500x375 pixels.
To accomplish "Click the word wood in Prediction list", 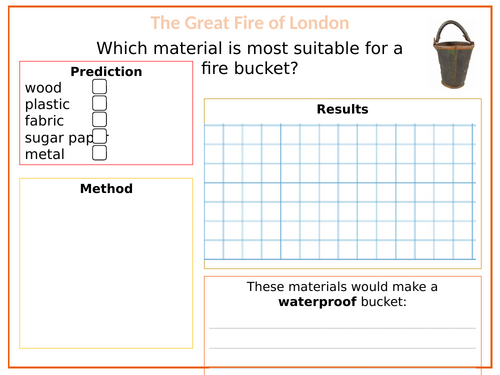I will (43, 88).
